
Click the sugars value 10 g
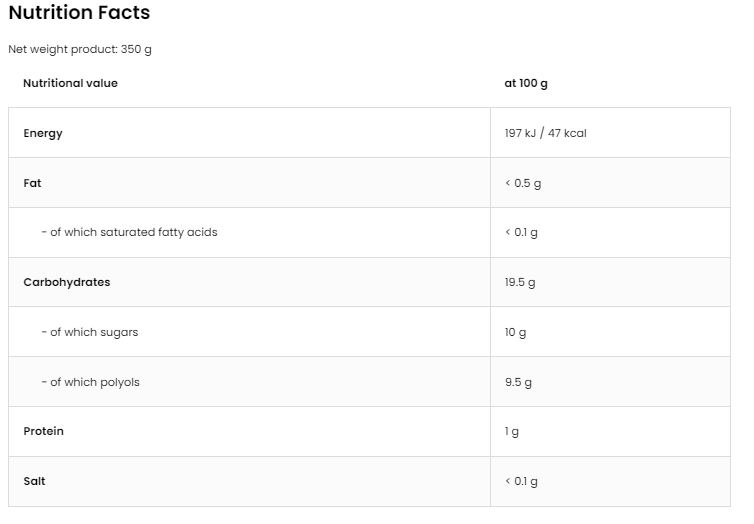tap(515, 332)
